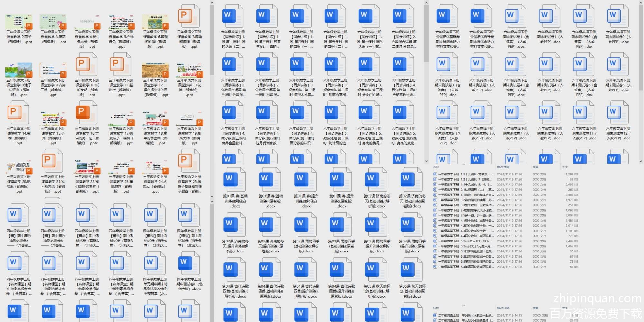This screenshot has width=644, height=322.
Task: Select the 12.一幅名扬中外的画 slide thumbnail
Action: pyautogui.click(x=155, y=70)
